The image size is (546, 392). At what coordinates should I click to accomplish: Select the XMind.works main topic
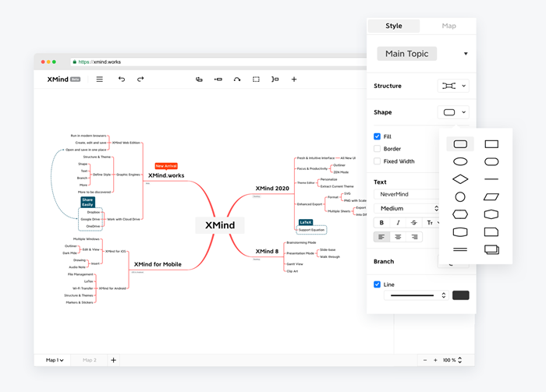[166, 175]
